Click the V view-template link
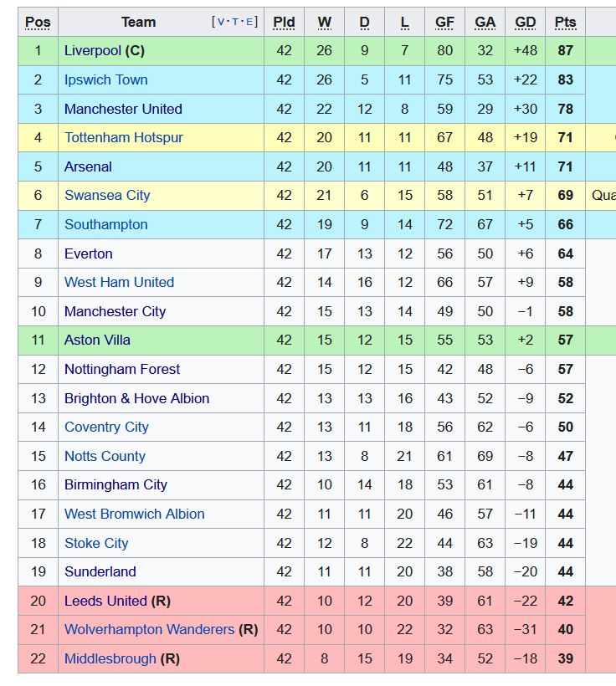This screenshot has width=616, height=686. pos(221,22)
